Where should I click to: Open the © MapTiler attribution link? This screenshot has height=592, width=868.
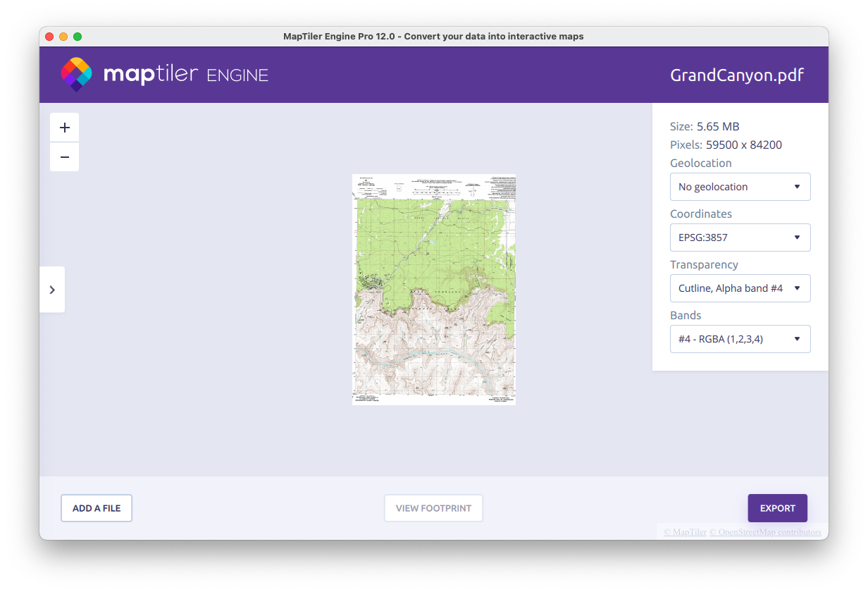click(x=685, y=532)
